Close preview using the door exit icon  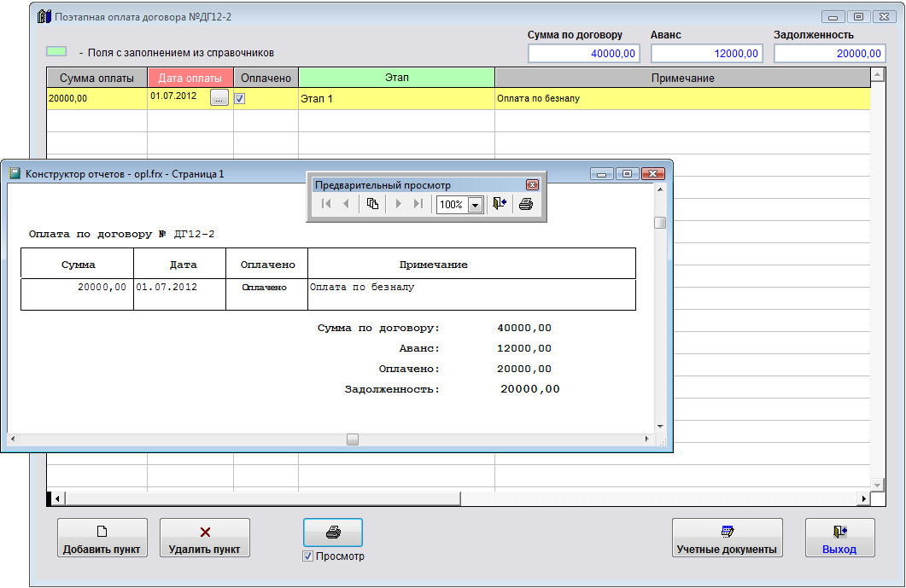(x=500, y=204)
